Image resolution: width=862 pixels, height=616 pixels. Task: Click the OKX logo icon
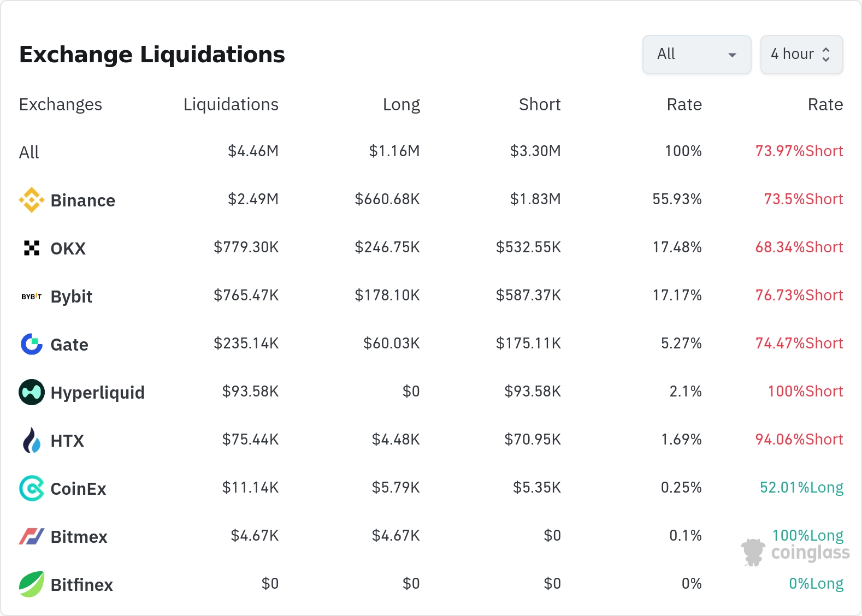tap(32, 248)
